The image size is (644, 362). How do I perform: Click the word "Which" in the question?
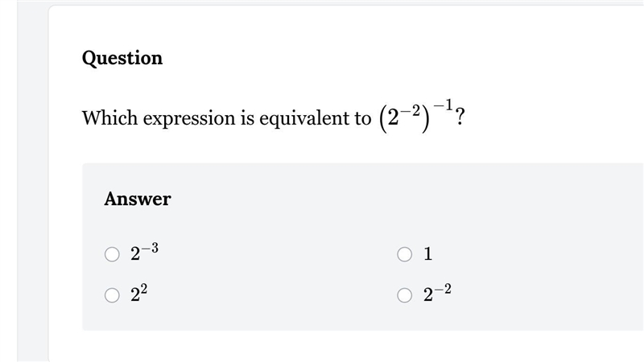[110, 117]
